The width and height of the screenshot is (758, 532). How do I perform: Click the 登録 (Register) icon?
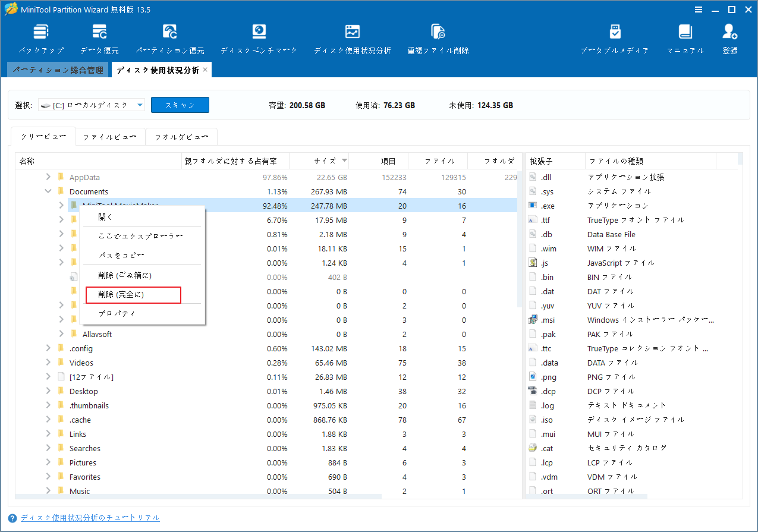pos(729,37)
